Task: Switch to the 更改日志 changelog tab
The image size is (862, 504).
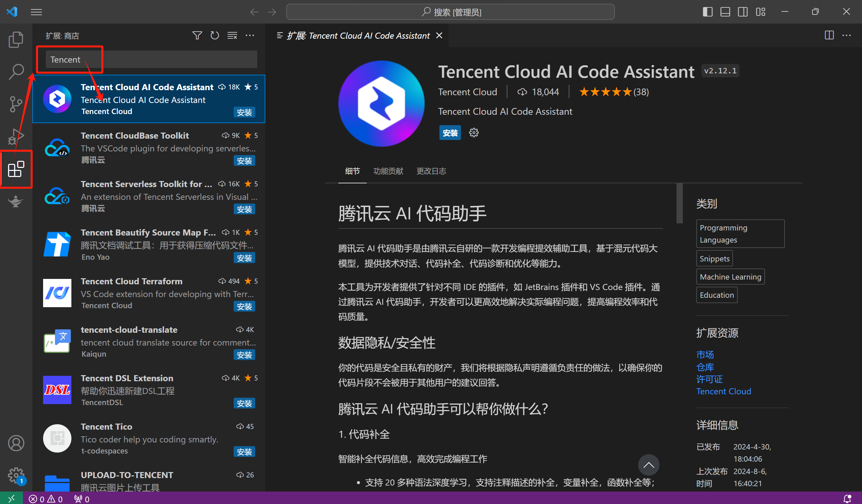Action: [x=431, y=171]
